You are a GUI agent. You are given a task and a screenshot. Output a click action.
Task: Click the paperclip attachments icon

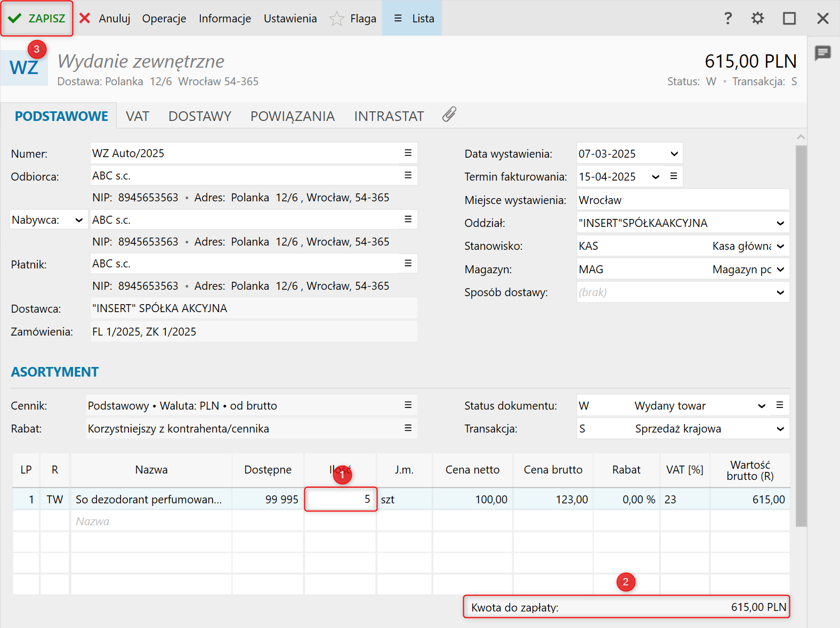[x=449, y=115]
